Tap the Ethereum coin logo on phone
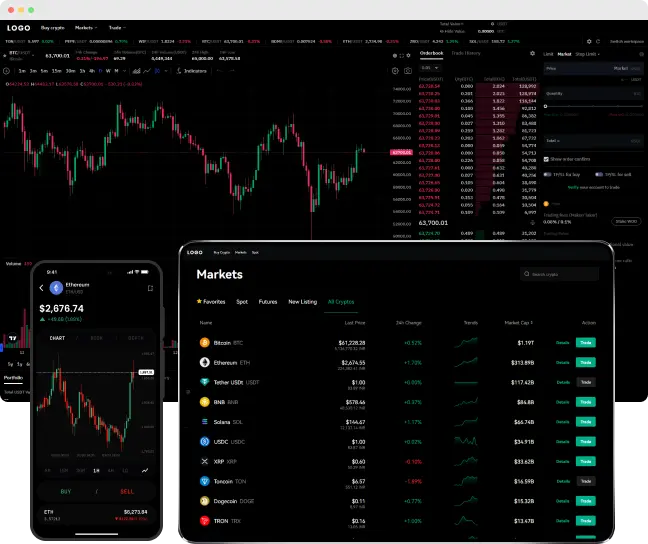 coord(56,288)
